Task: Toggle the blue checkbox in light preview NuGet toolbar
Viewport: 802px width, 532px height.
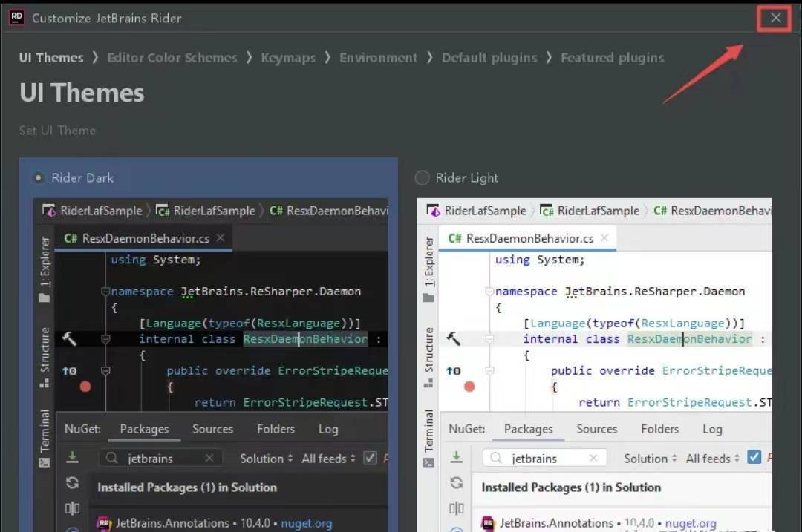Action: point(754,457)
